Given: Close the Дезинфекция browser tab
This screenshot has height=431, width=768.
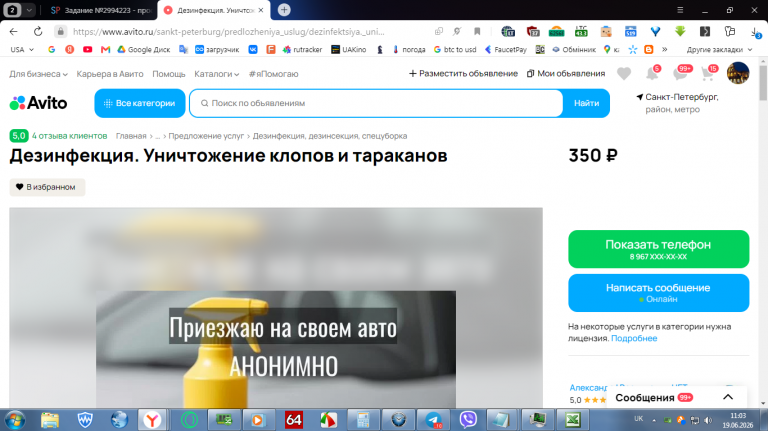Looking at the screenshot, I should pyautogui.click(x=261, y=10).
